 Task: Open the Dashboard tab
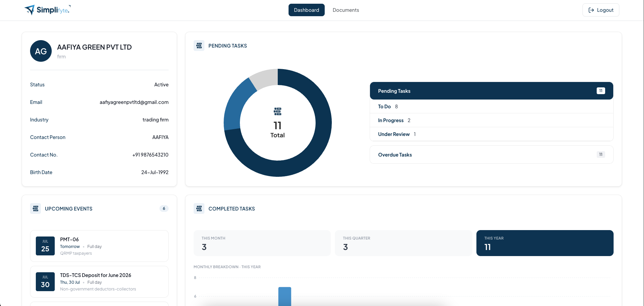(306, 10)
